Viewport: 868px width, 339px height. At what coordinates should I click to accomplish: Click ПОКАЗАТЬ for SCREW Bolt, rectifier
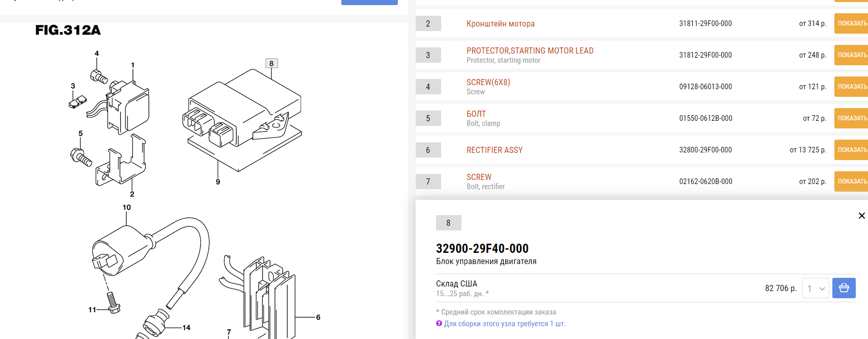click(x=851, y=181)
